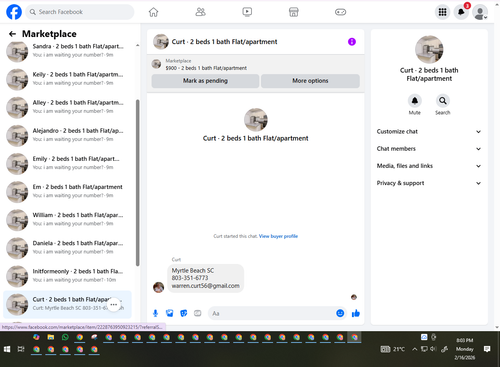Choose a GIF icon
The image size is (500, 367).
coord(198,313)
